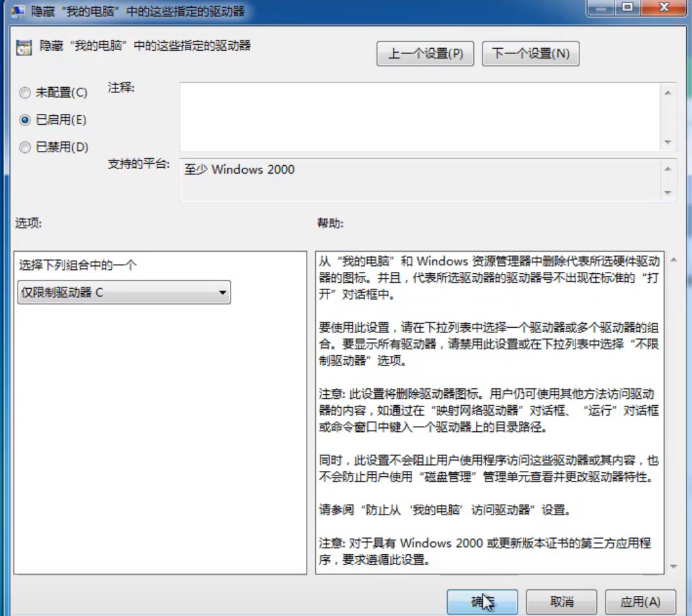
Task: Select the 未配置 radio button
Action: (x=25, y=93)
